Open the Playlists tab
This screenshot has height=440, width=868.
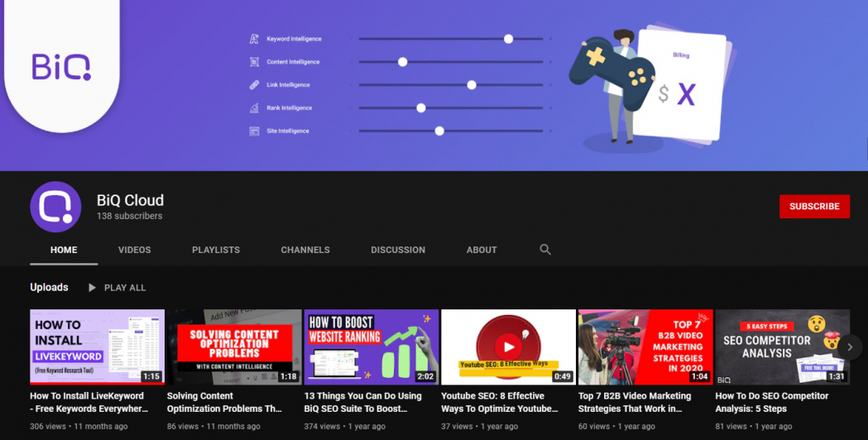[x=216, y=250]
